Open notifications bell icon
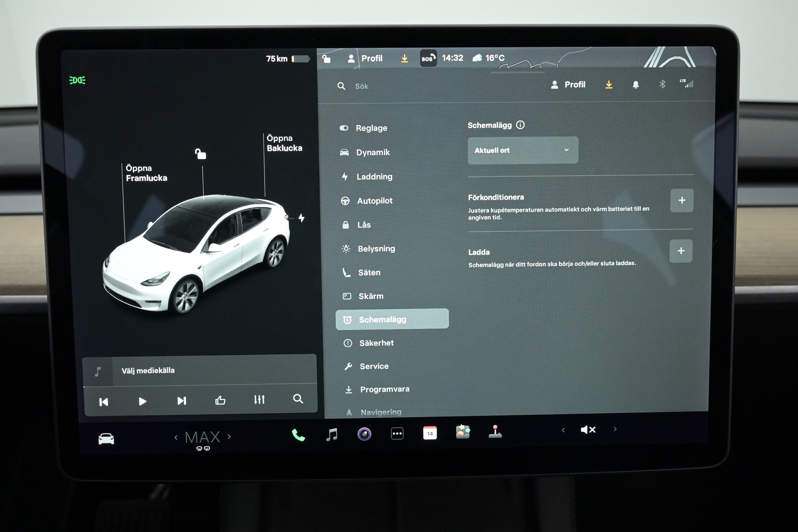 636,85
